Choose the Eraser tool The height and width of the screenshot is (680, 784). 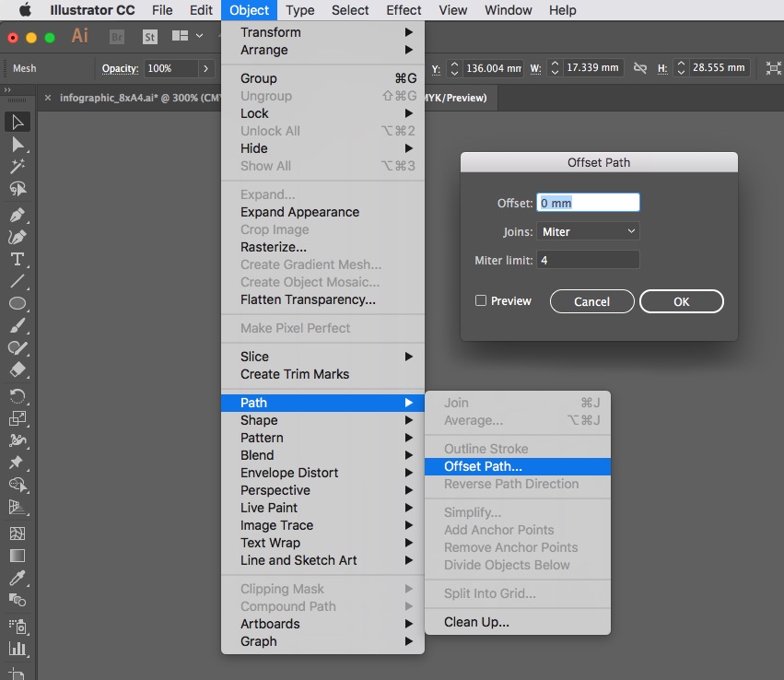click(x=17, y=370)
